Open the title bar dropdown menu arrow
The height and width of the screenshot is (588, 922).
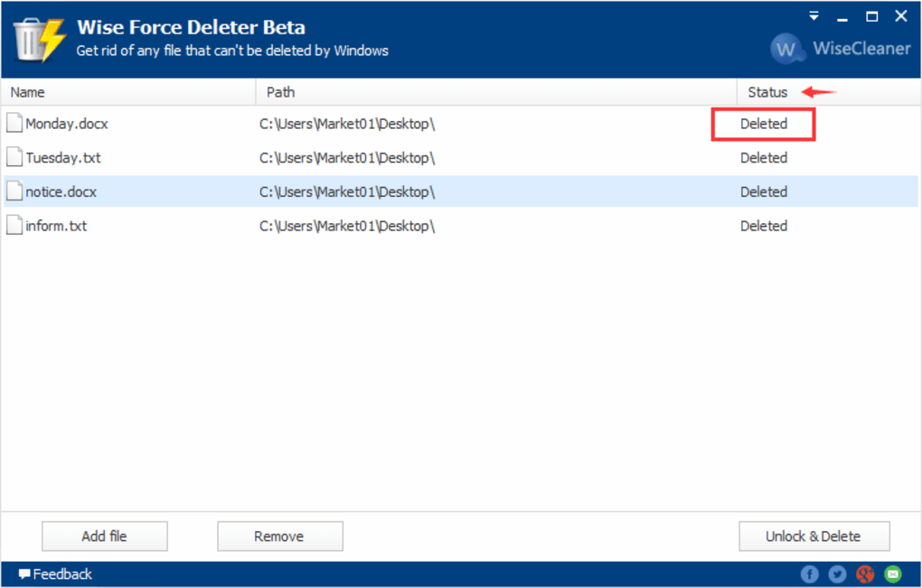click(814, 16)
